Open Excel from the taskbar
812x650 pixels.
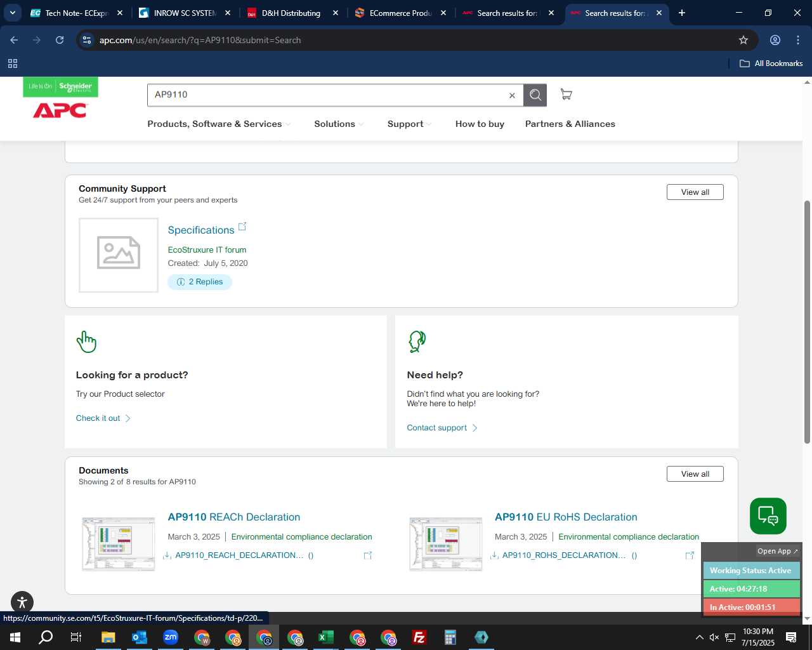click(325, 637)
